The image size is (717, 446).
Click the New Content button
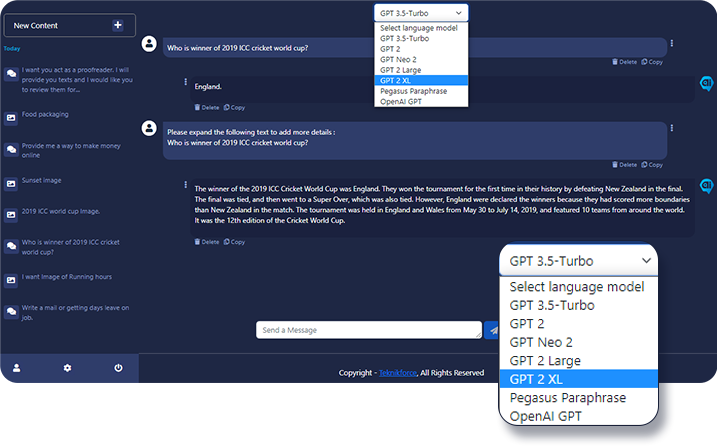tap(70, 25)
